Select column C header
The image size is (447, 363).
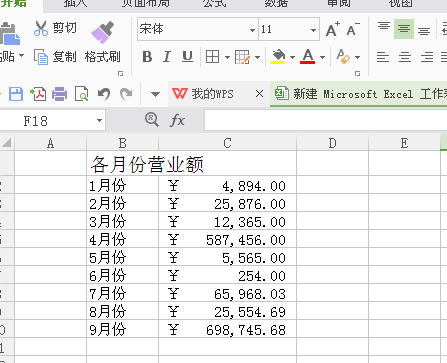(227, 143)
